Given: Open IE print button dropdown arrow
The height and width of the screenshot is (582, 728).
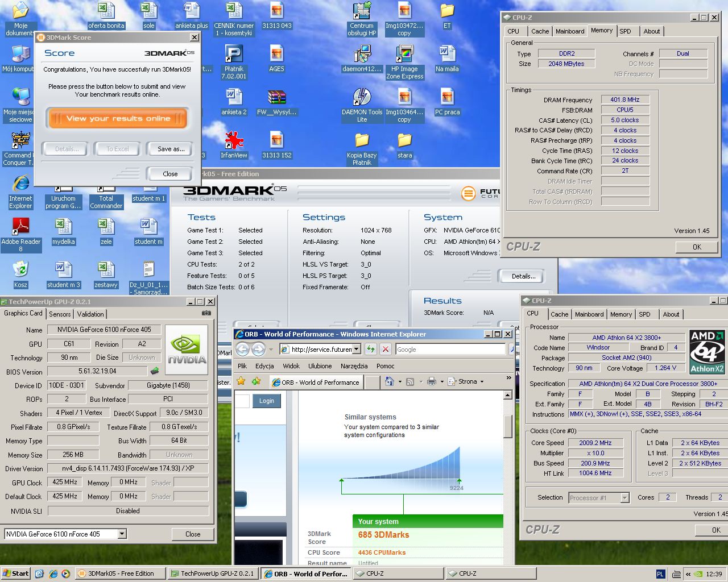Looking at the screenshot, I should click(x=441, y=381).
